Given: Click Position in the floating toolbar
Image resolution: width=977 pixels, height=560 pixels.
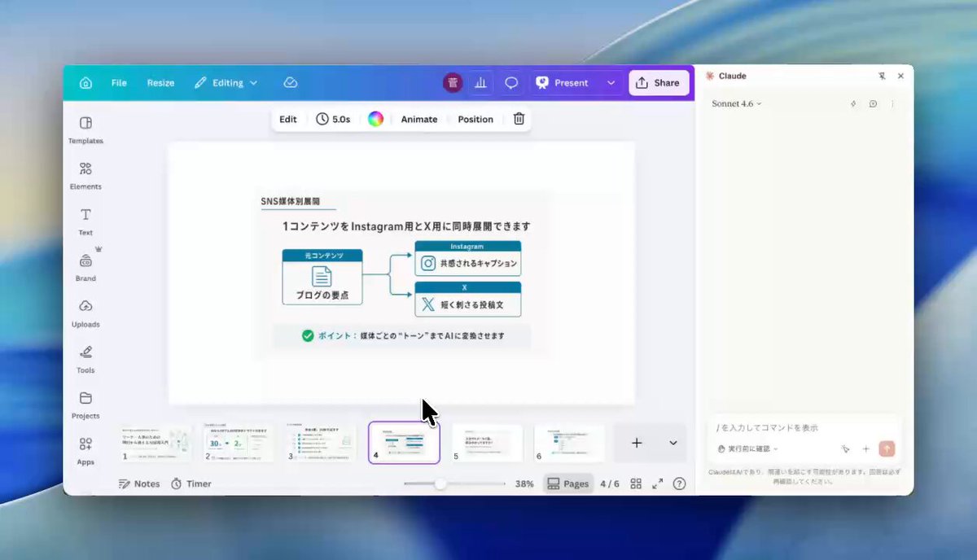Looking at the screenshot, I should 475,119.
